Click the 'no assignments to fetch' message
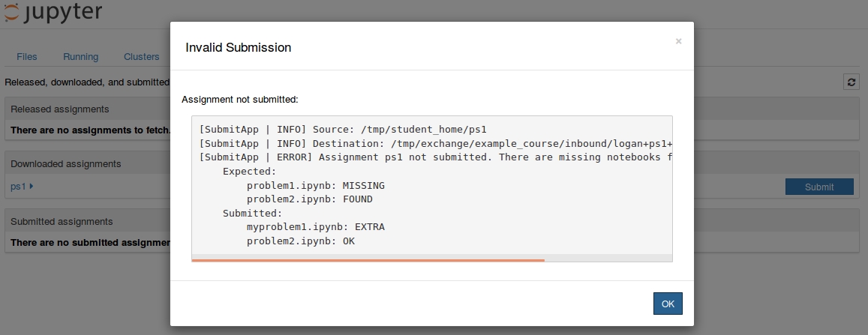868x335 pixels. 90,130
